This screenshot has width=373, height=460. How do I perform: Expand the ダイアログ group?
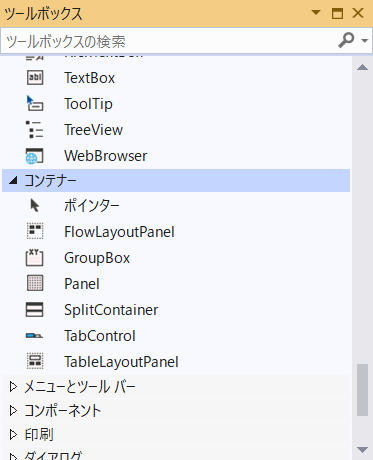tap(13, 456)
